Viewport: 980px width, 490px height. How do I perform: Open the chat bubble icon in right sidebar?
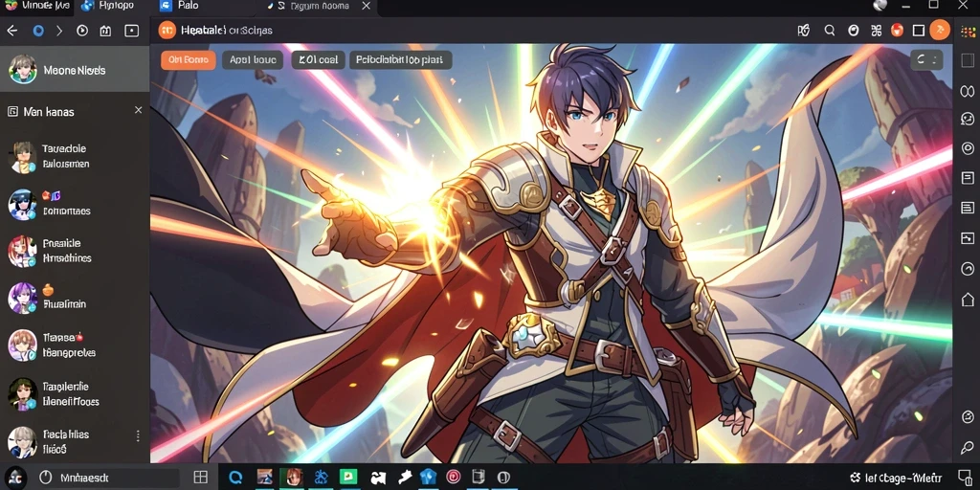point(968,120)
